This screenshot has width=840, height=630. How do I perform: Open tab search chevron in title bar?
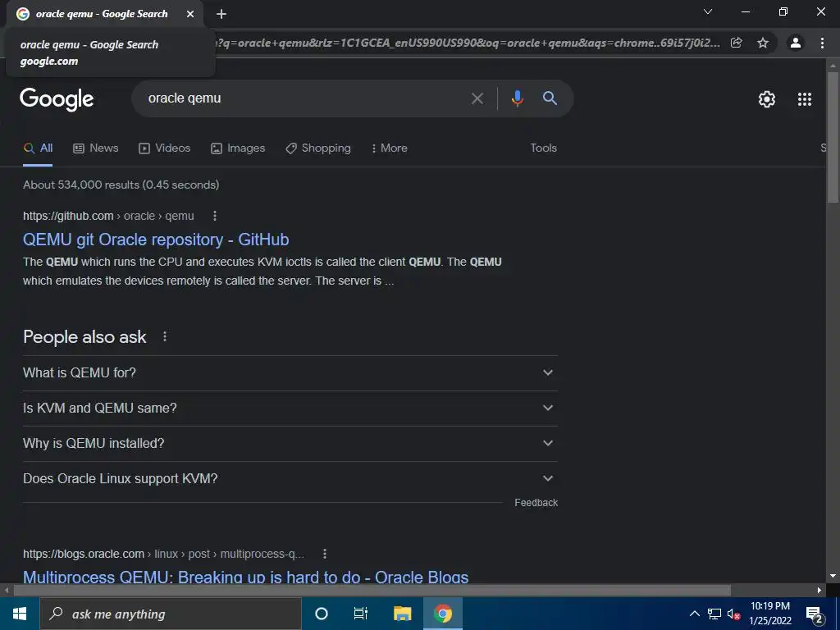coord(708,11)
